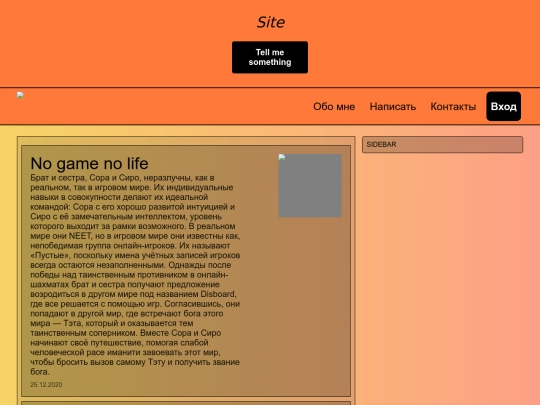Click the post date "25.12.2020"
The width and height of the screenshot is (540, 405).
(46, 385)
